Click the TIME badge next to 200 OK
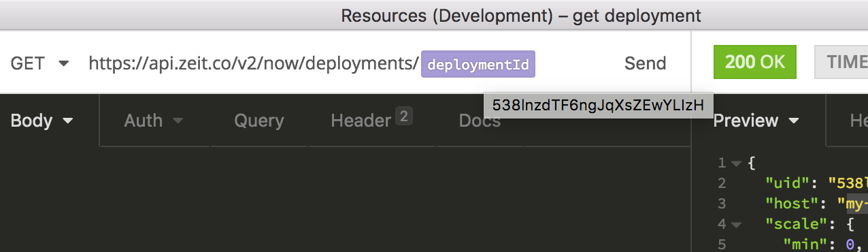 coord(841,63)
